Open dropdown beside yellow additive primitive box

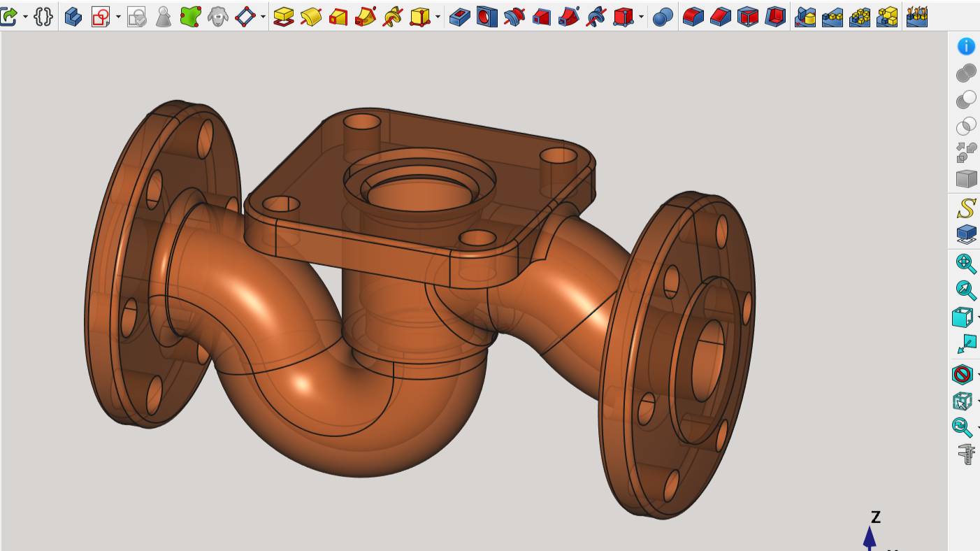[438, 17]
